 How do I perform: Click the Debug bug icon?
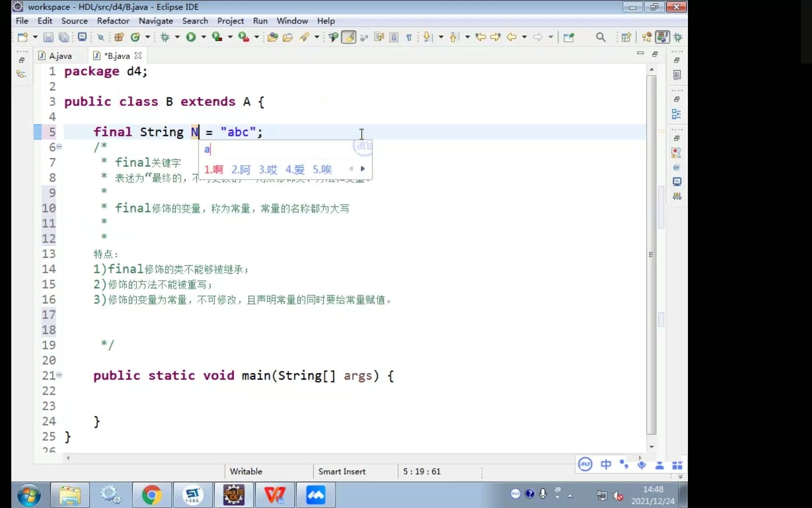[x=165, y=37]
